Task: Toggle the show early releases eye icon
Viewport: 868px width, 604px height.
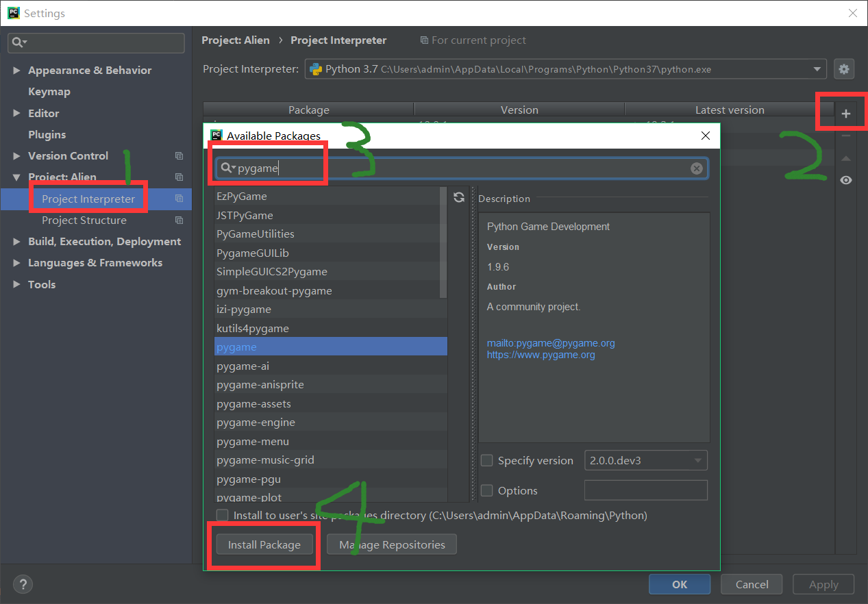Action: (x=846, y=180)
